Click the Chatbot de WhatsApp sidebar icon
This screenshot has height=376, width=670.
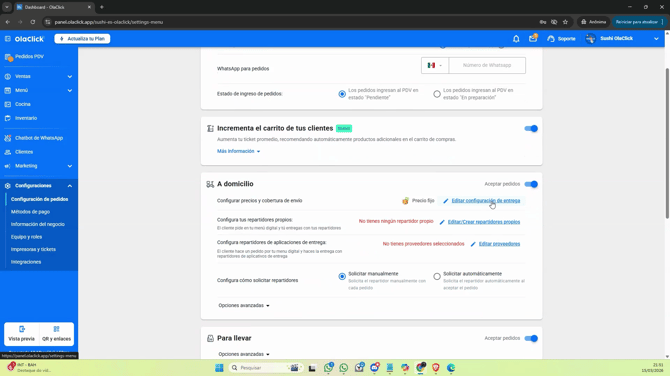[x=8, y=138]
